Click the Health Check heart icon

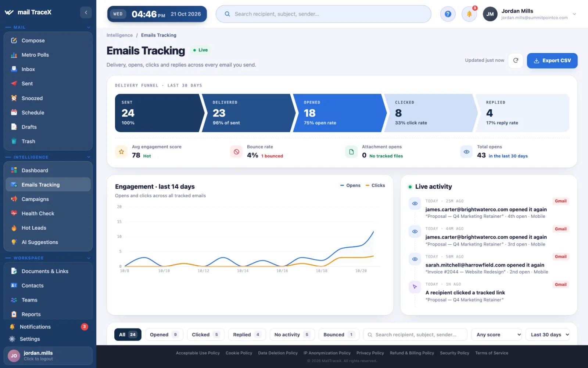[x=14, y=213]
